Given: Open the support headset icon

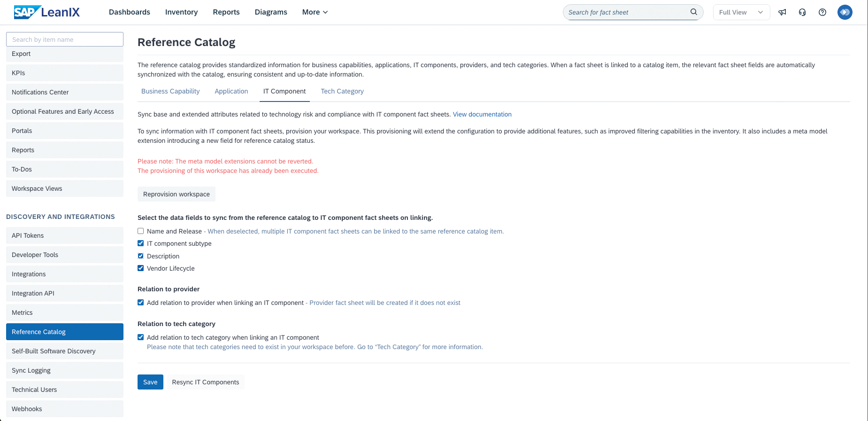Looking at the screenshot, I should pyautogui.click(x=802, y=12).
